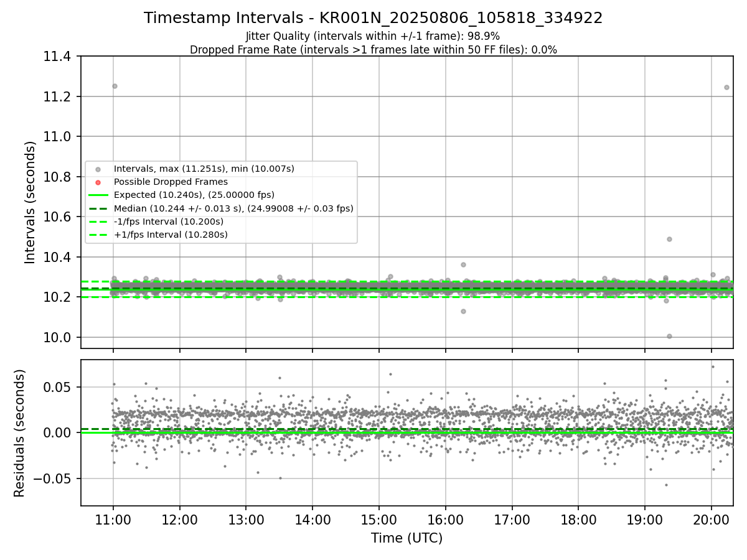
Task: Select the Dropped Frame Rate 0.0% subtitle line
Action: click(x=373, y=50)
